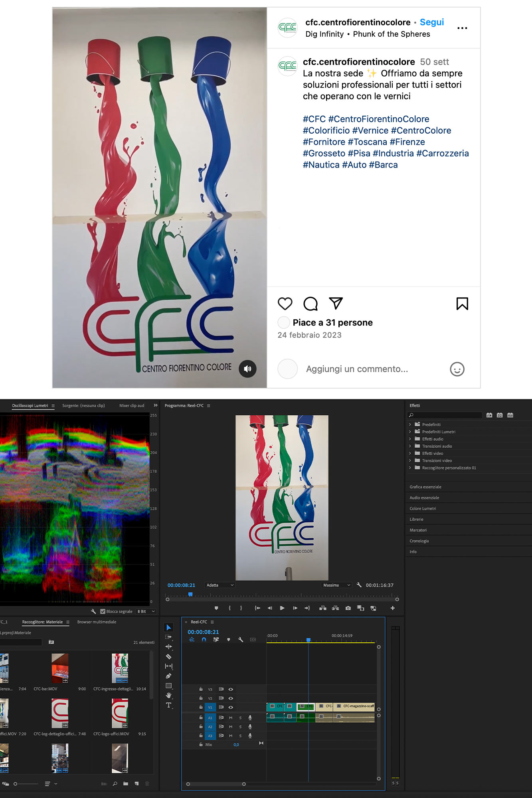Click the program monitor Export Frame camera icon
The image size is (532, 798).
(x=348, y=608)
